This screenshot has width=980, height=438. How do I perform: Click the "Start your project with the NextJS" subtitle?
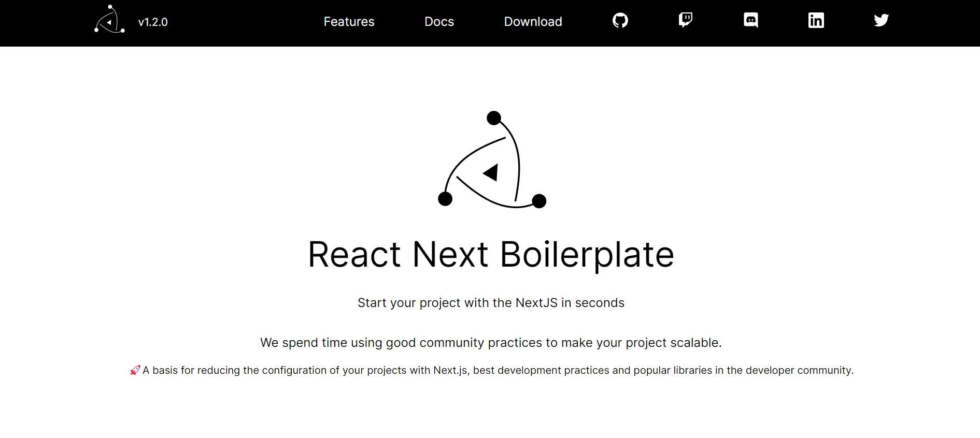(491, 303)
